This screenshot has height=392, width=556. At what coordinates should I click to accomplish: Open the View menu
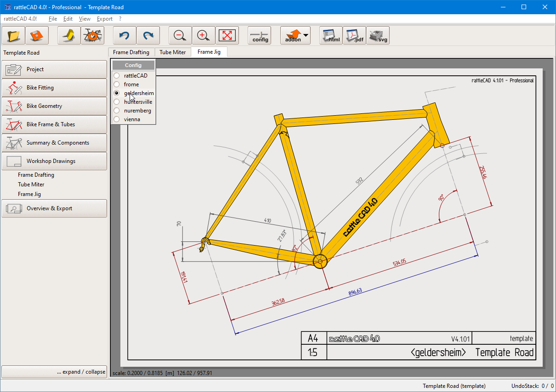(x=85, y=19)
